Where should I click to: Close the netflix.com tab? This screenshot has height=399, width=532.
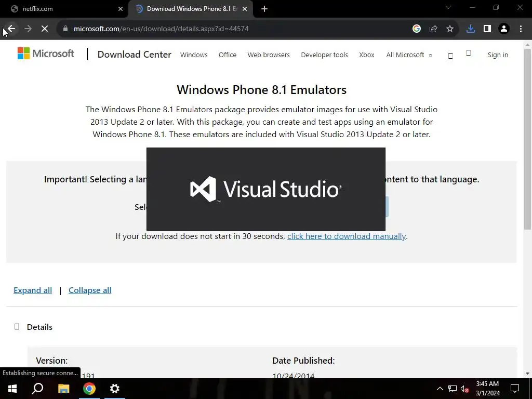pyautogui.click(x=121, y=9)
